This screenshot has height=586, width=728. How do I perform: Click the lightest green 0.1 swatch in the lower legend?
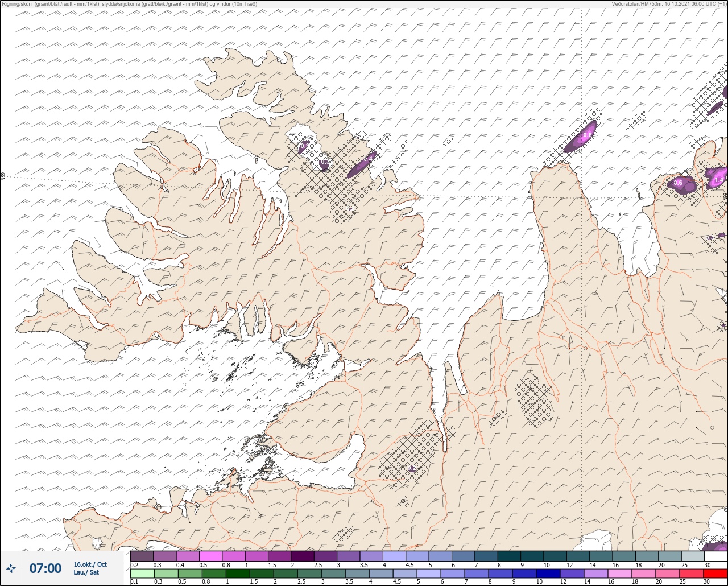142,573
